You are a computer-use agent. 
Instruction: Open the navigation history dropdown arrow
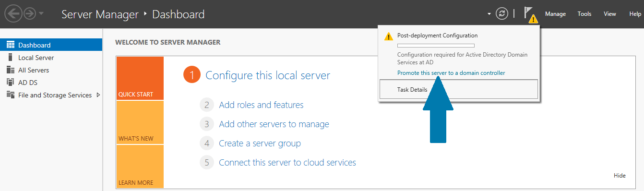pyautogui.click(x=41, y=14)
